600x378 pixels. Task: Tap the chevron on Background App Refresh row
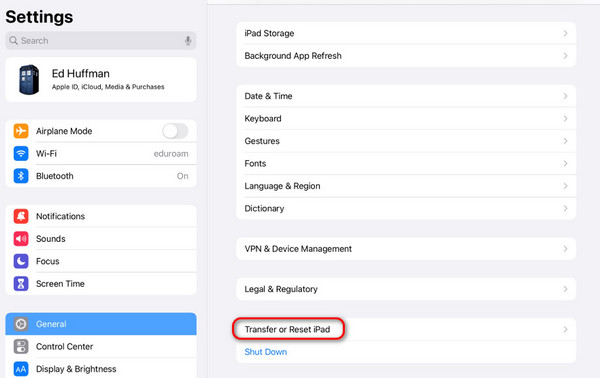(565, 56)
